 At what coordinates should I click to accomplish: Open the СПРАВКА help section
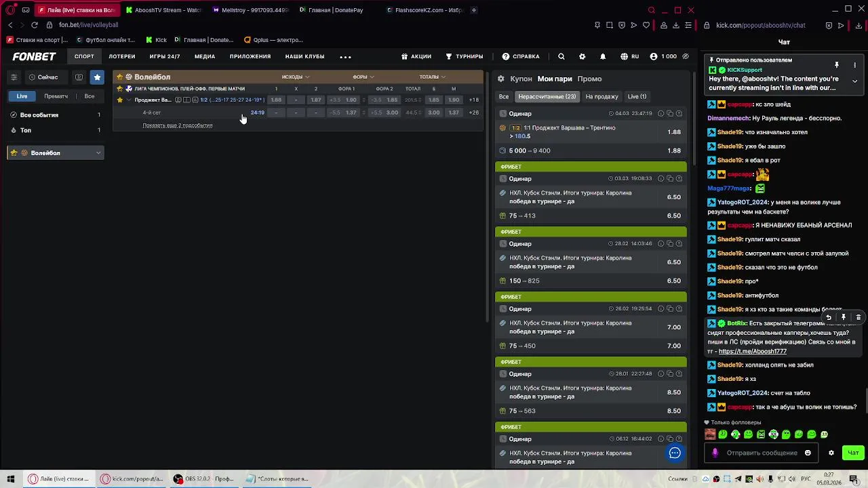click(x=521, y=56)
